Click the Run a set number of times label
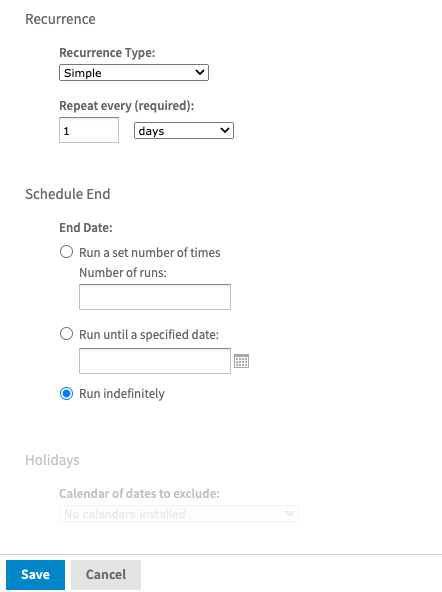Viewport: 442px width, 592px height. (149, 252)
